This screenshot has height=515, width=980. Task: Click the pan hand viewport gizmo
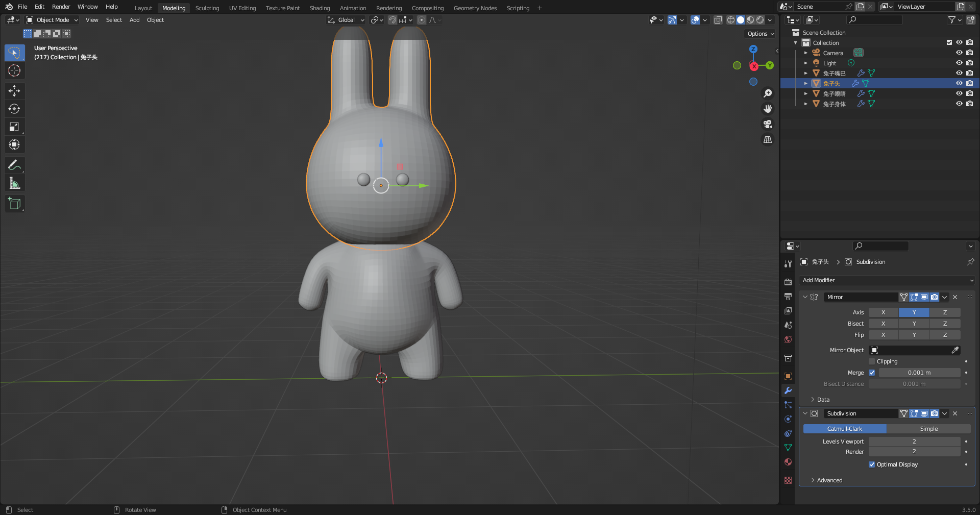[x=768, y=109]
